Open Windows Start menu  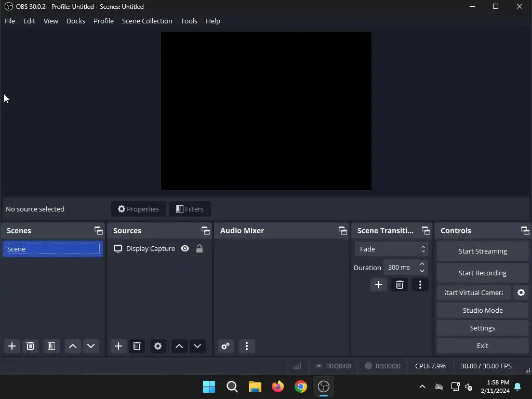209,387
